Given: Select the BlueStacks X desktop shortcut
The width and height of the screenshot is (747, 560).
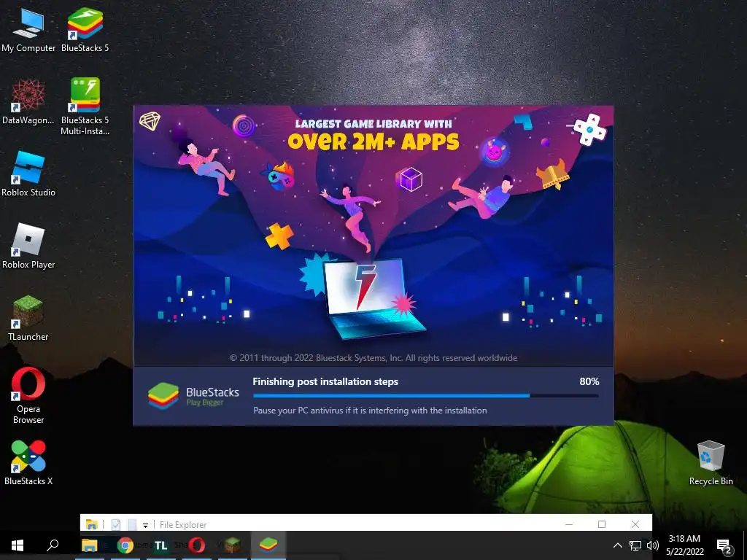Looking at the screenshot, I should tap(28, 463).
